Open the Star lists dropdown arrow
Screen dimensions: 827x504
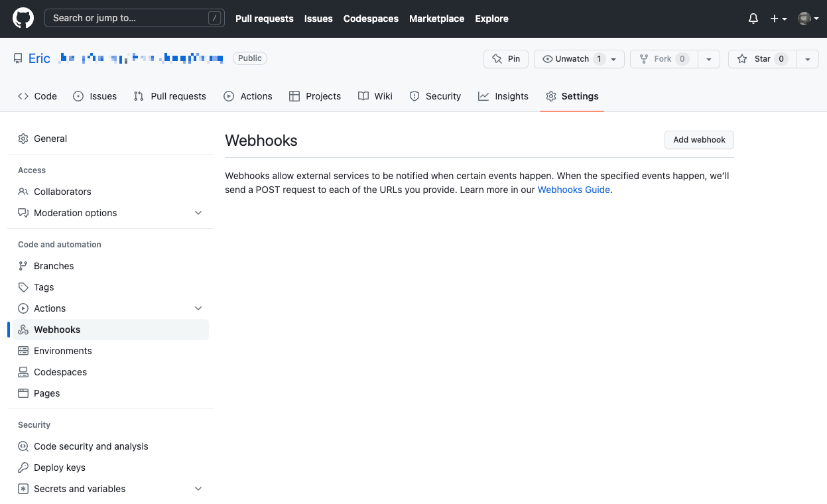coord(808,59)
